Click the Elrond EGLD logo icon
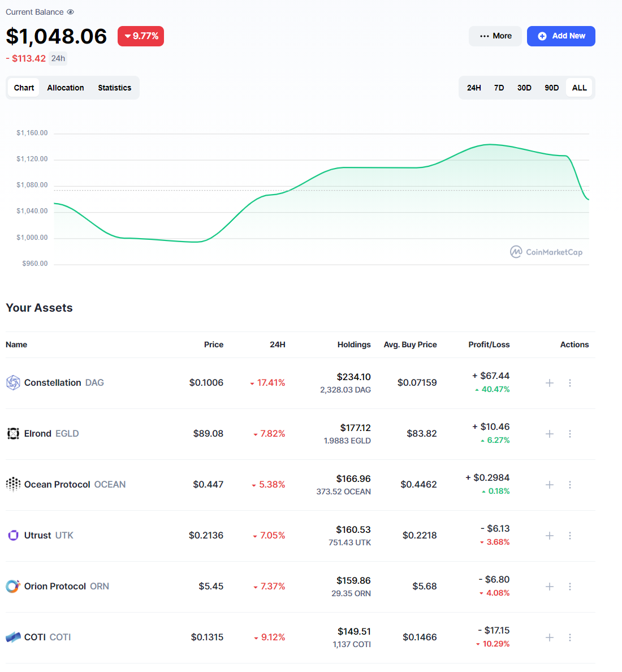The image size is (622, 672). [x=13, y=433]
